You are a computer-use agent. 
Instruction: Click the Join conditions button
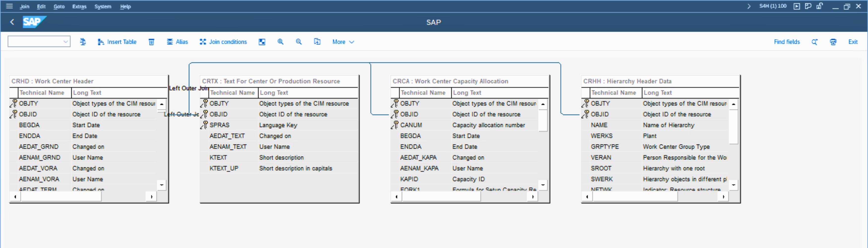click(x=223, y=42)
